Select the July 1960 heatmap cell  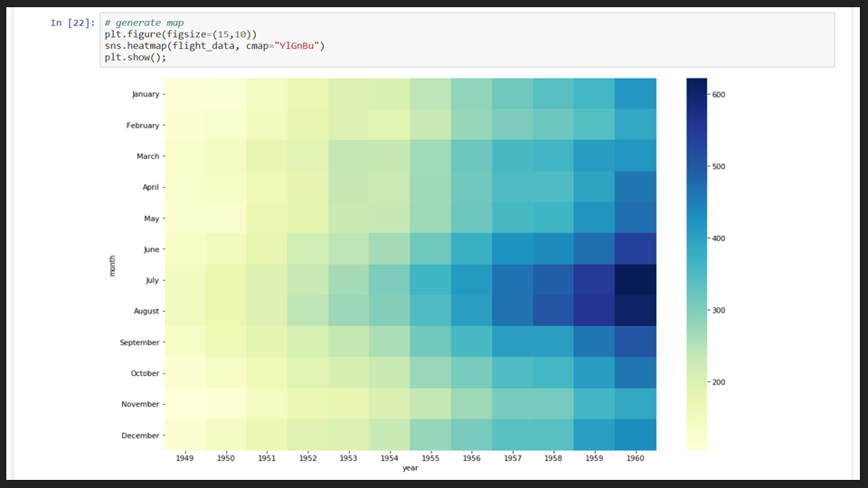(x=636, y=280)
